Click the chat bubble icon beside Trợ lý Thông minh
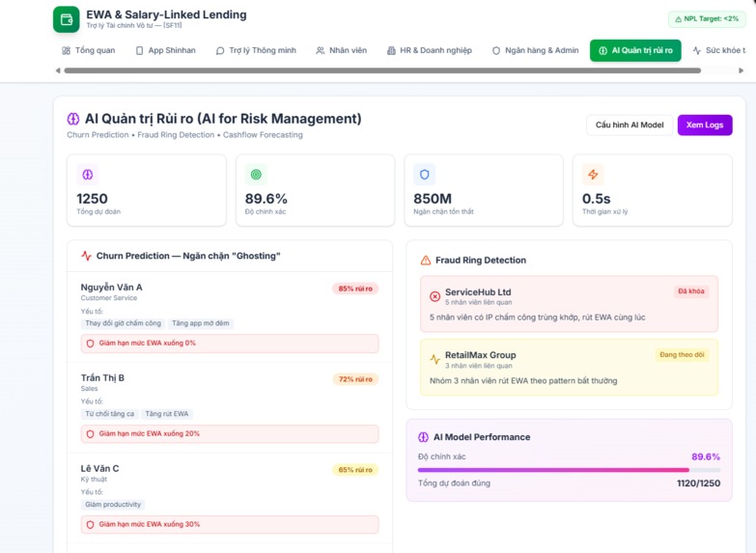Viewport: 756px width, 553px height. [220, 50]
